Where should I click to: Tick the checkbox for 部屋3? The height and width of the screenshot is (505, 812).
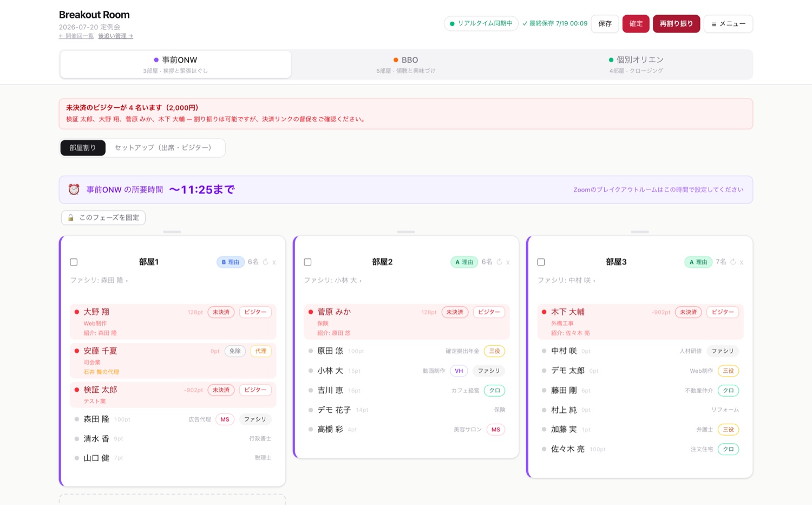(541, 262)
